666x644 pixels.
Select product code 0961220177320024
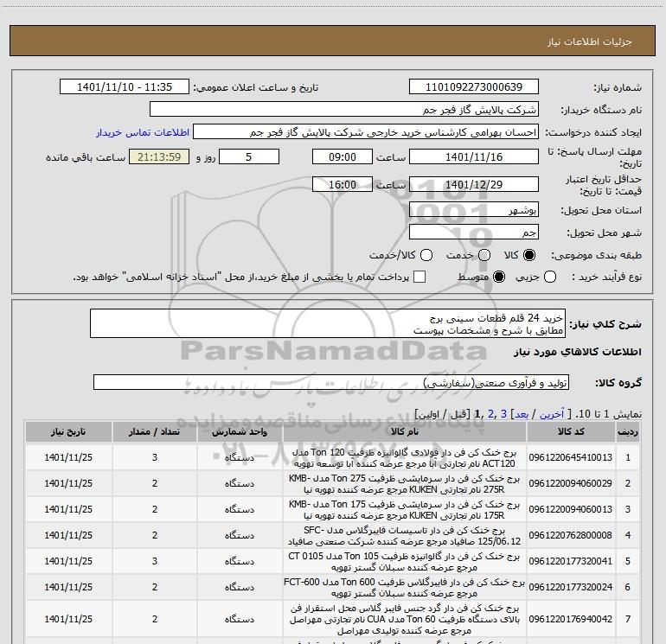[x=571, y=587]
